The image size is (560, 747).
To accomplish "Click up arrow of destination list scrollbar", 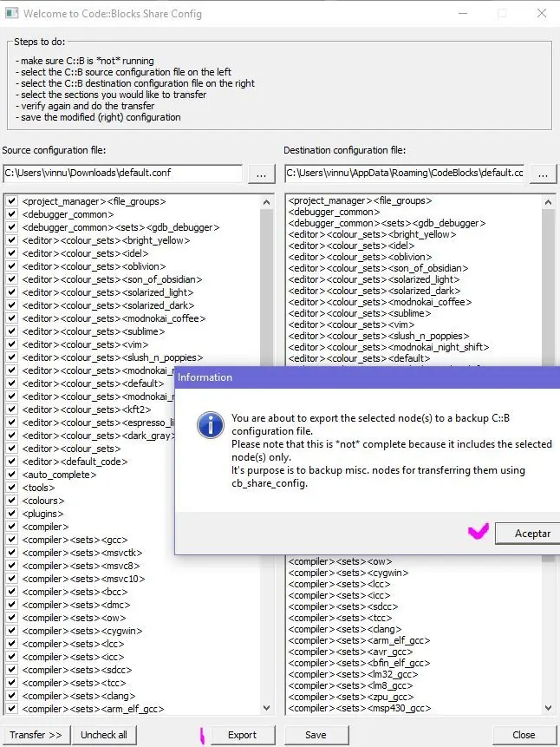I will (548, 202).
